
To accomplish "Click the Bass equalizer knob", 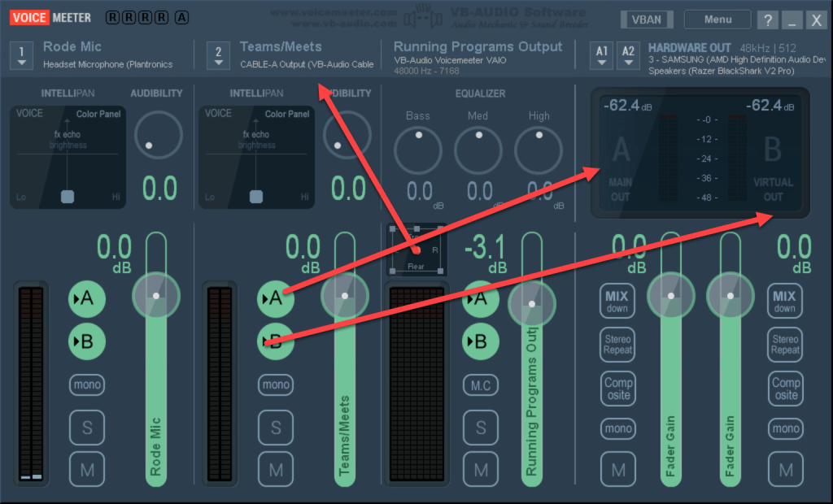I will pyautogui.click(x=418, y=150).
